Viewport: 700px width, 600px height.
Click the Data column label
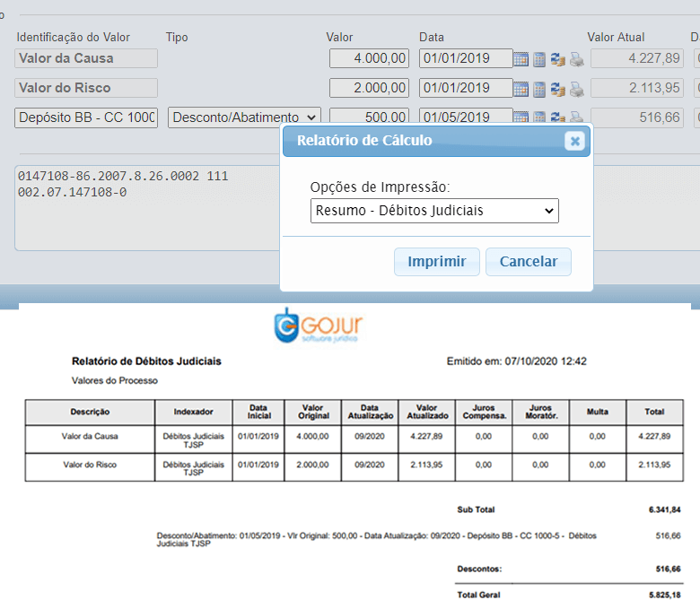432,37
